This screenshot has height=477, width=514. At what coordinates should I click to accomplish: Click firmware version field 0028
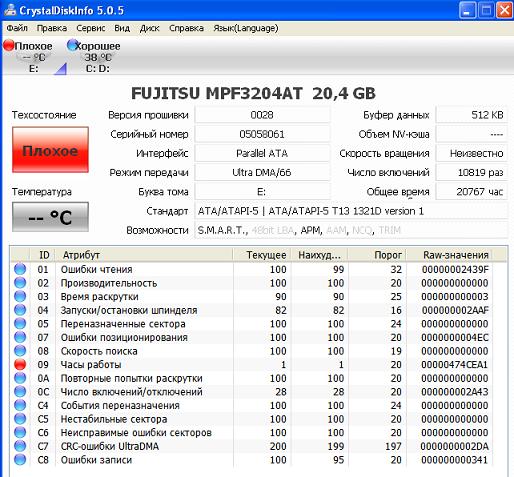point(262,115)
